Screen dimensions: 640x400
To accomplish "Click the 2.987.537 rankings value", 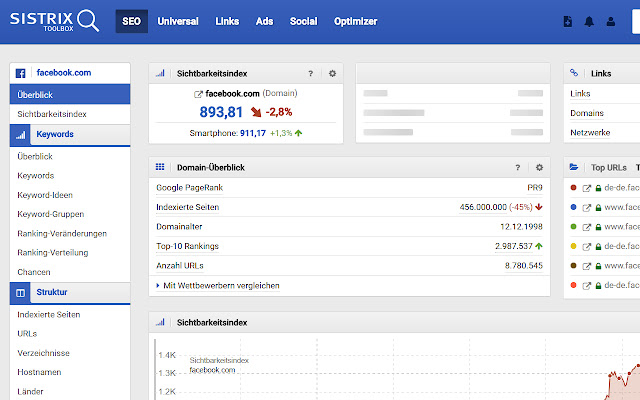I will 513,246.
